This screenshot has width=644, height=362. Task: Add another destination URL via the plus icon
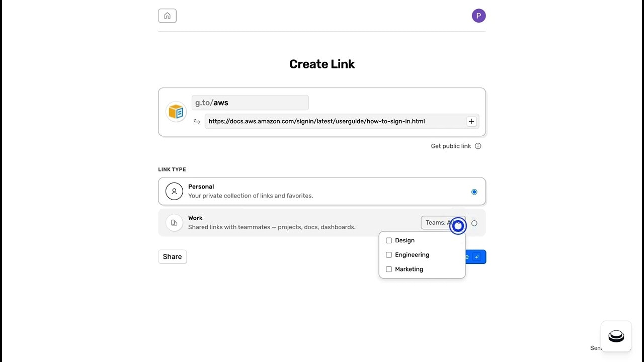(x=471, y=121)
